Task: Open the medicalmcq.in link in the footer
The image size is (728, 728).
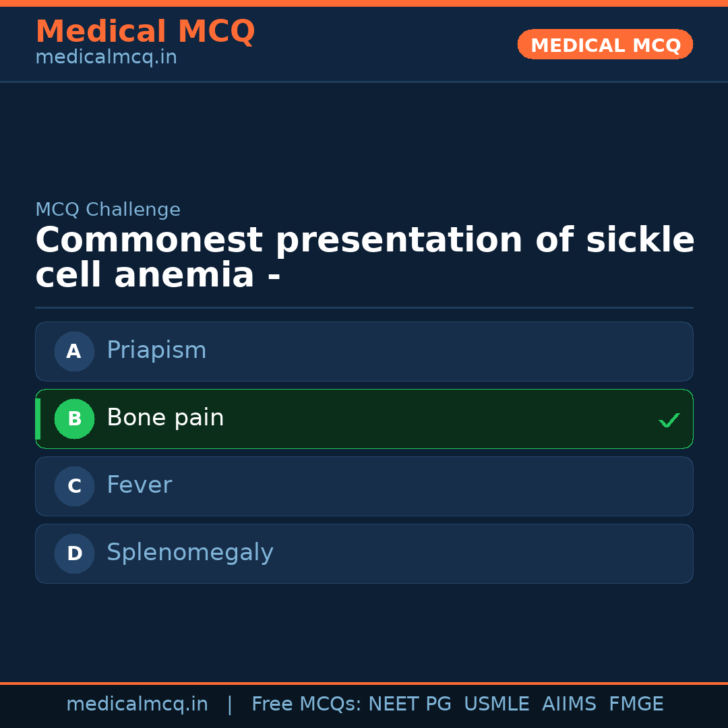Action: pyautogui.click(x=137, y=704)
